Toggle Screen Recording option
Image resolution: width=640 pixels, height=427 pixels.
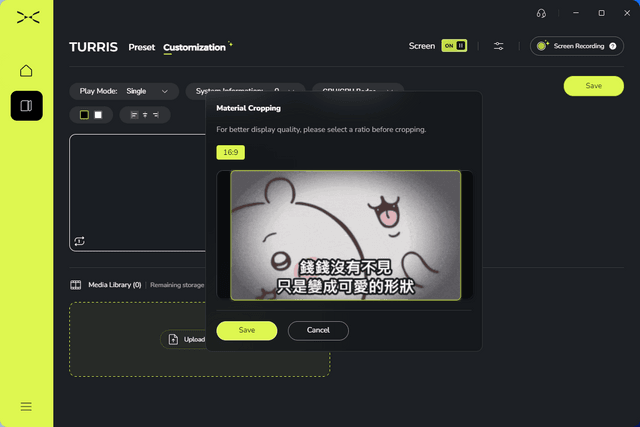tap(577, 46)
